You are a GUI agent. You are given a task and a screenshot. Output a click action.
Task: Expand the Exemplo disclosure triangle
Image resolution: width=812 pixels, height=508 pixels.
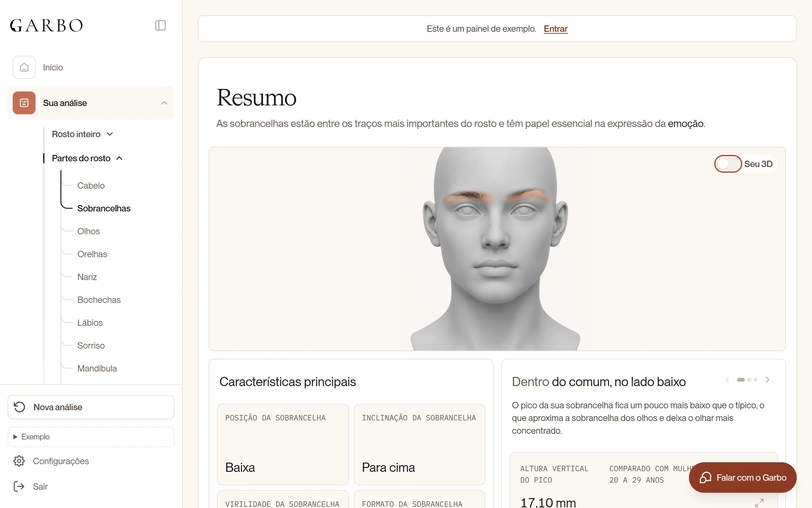[15, 437]
